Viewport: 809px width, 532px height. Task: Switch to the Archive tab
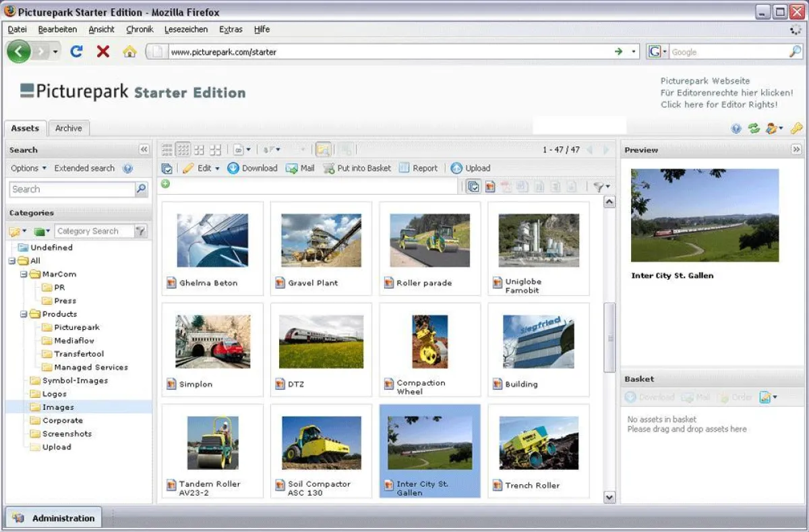click(x=69, y=128)
